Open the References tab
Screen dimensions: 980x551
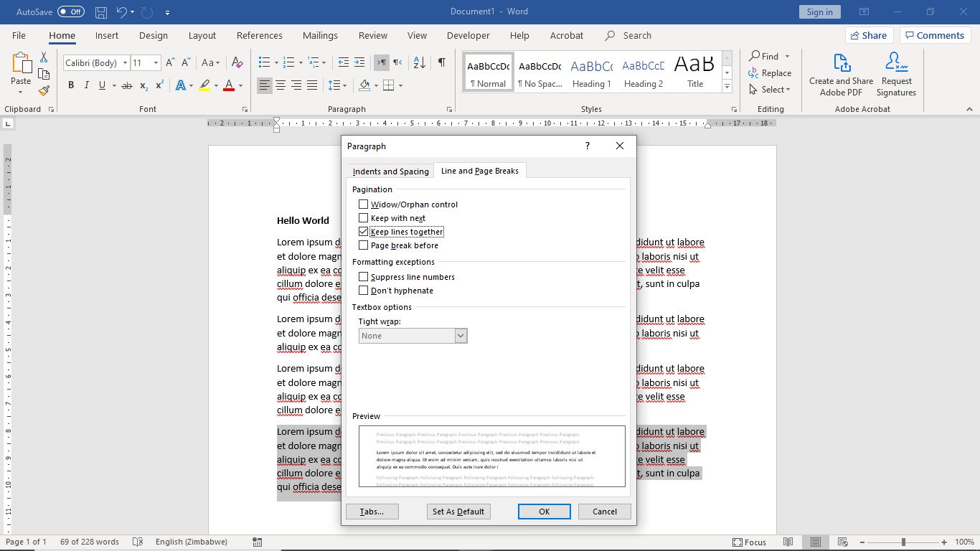(x=260, y=35)
